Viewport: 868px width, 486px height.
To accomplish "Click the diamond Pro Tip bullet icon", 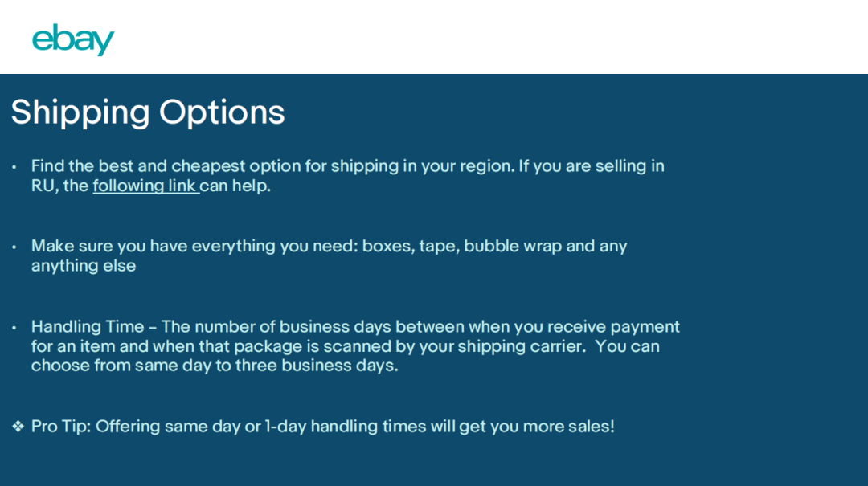I will (18, 427).
